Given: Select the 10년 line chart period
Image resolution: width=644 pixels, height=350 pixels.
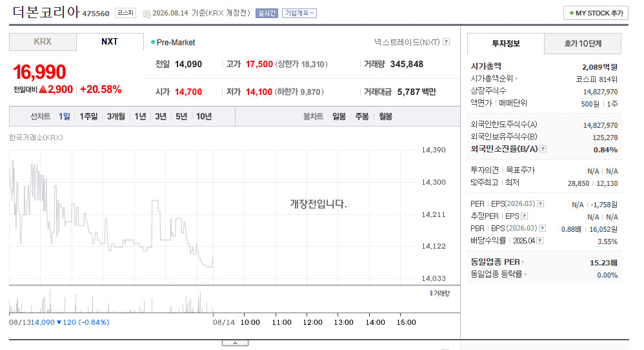Looking at the screenshot, I should (x=204, y=117).
